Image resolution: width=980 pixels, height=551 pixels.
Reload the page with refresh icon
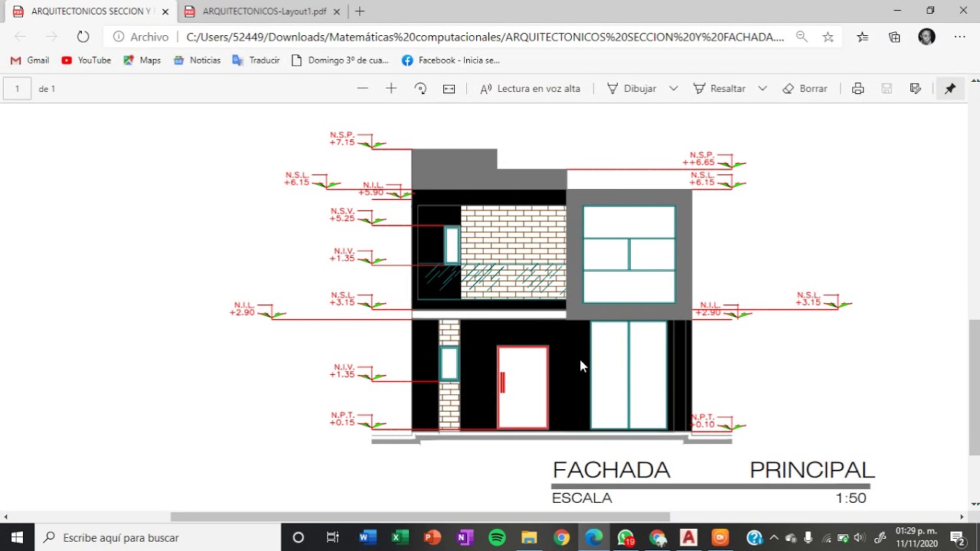click(83, 37)
